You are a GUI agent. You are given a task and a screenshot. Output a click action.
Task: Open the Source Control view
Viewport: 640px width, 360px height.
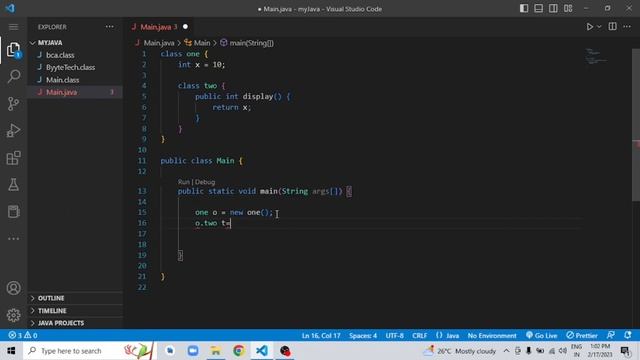(x=13, y=104)
